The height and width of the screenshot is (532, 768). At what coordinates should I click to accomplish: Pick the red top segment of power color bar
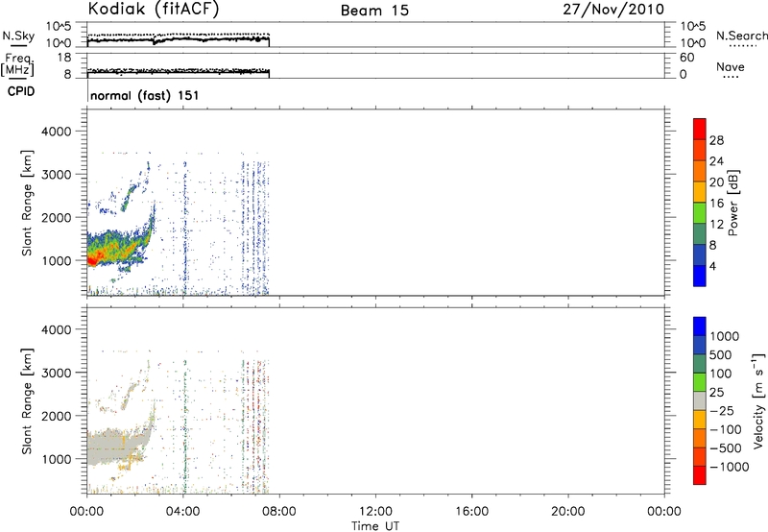(x=700, y=129)
